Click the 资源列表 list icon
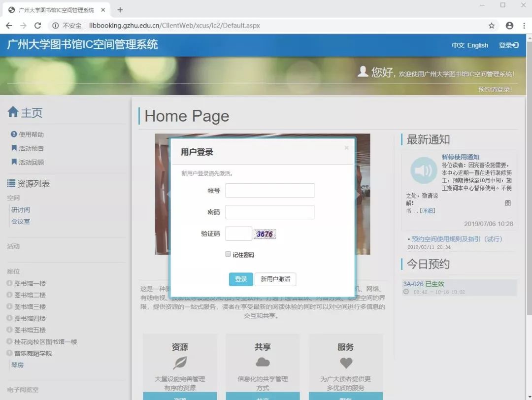 [x=11, y=184]
